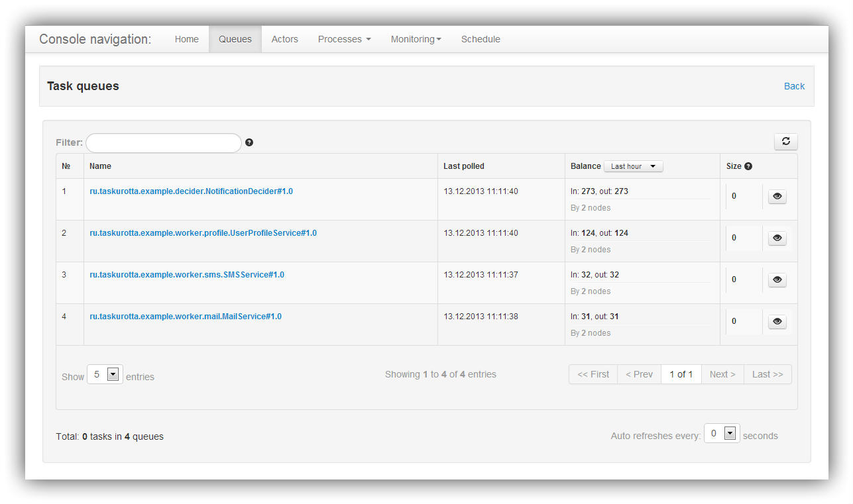Open the Actors tab
Viewport: 853px width, 504px height.
[285, 39]
